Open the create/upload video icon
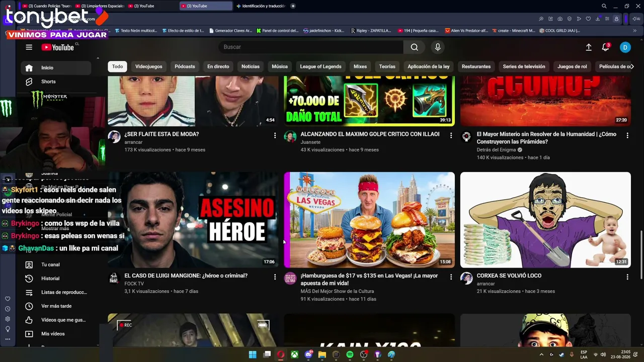 [x=589, y=47]
